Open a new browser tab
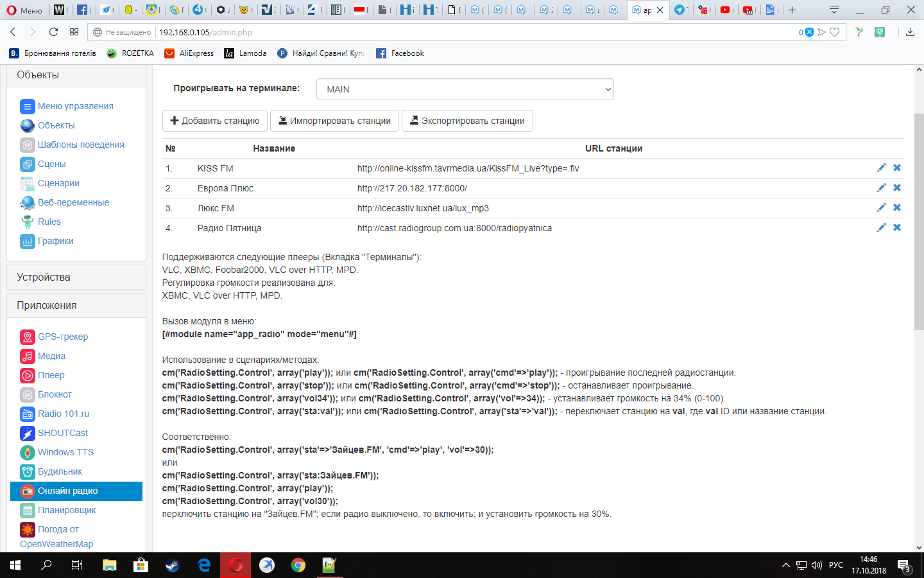Viewport: 924px width, 578px height. click(x=792, y=10)
